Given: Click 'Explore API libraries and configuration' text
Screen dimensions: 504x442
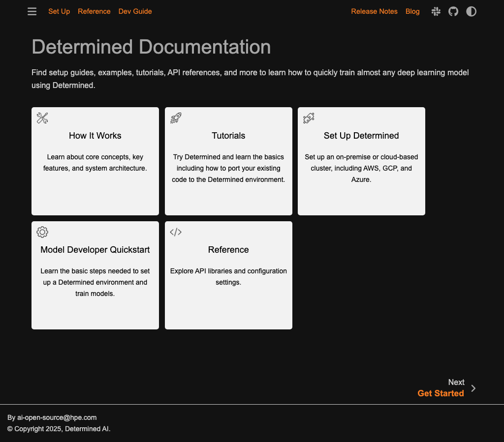Looking at the screenshot, I should (228, 276).
